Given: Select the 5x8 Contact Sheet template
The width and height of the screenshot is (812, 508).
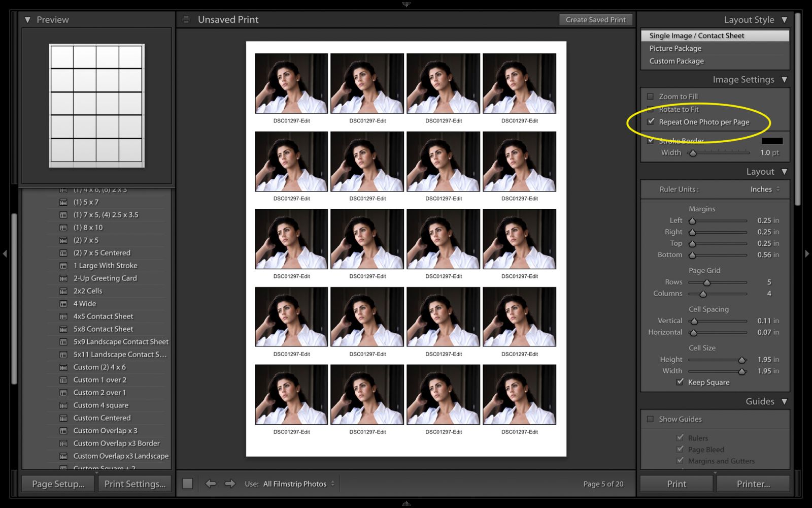Looking at the screenshot, I should [x=103, y=329].
